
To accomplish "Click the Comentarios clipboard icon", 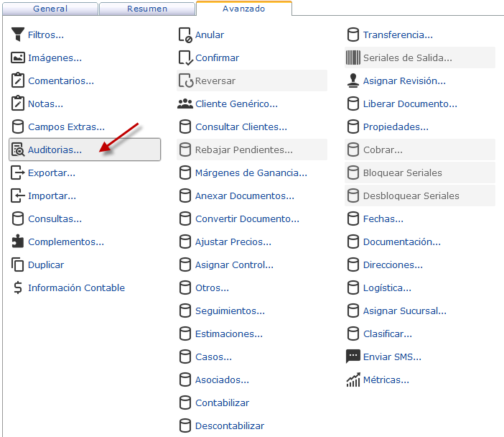I will click(18, 80).
